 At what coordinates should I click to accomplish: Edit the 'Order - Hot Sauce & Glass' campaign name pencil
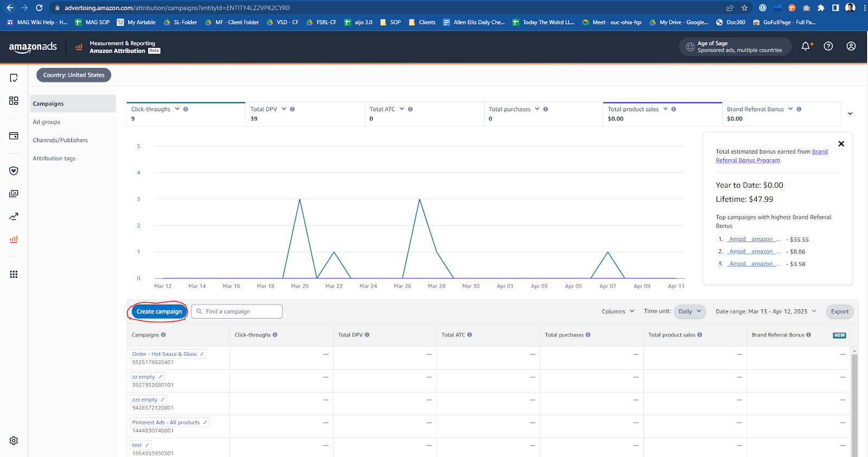point(202,354)
